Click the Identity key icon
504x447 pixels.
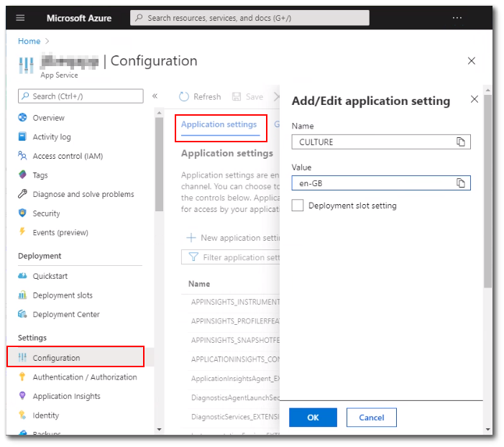click(22, 415)
